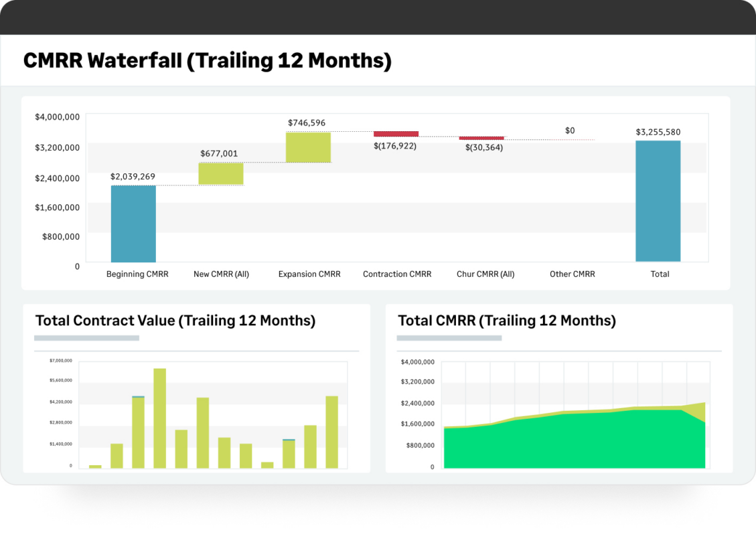Click the Beginning CMRR blue bar

[x=133, y=223]
